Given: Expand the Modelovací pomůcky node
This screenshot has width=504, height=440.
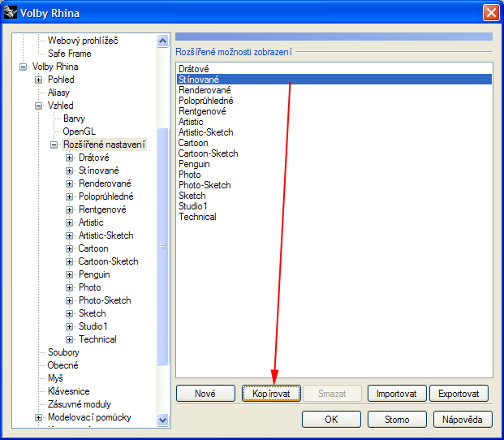Looking at the screenshot, I should click(x=39, y=417).
